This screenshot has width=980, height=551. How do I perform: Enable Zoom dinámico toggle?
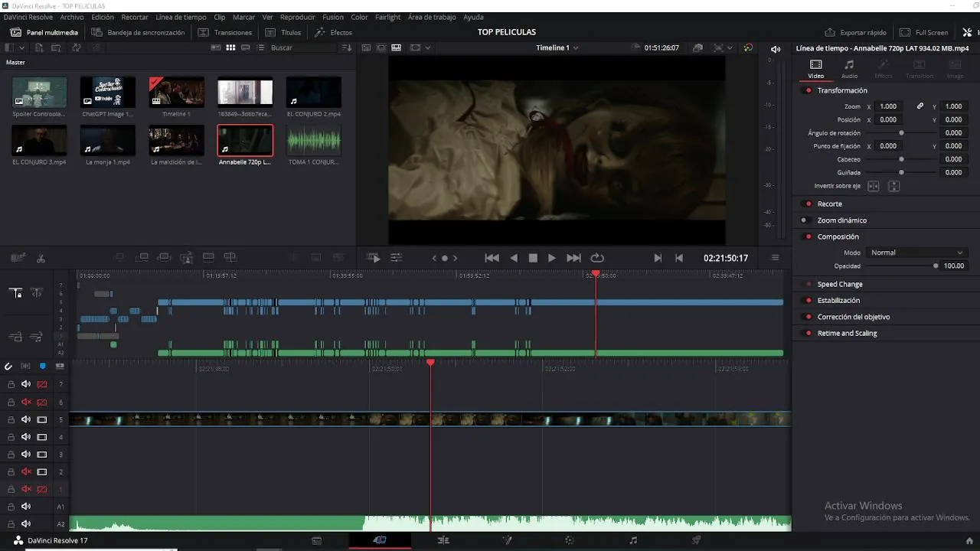804,220
